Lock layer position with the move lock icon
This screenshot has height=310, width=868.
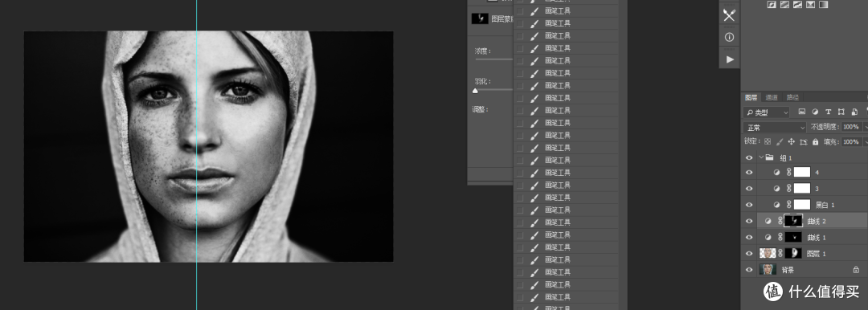pos(791,141)
